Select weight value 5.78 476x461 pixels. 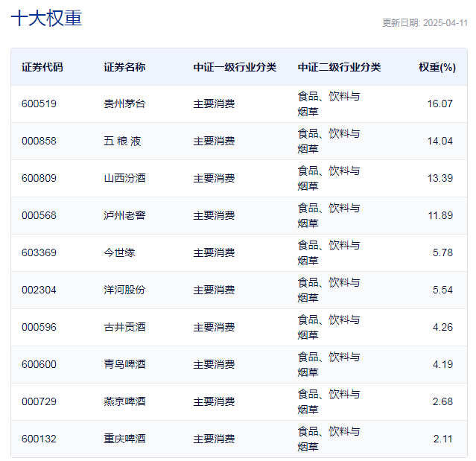pyautogui.click(x=442, y=252)
